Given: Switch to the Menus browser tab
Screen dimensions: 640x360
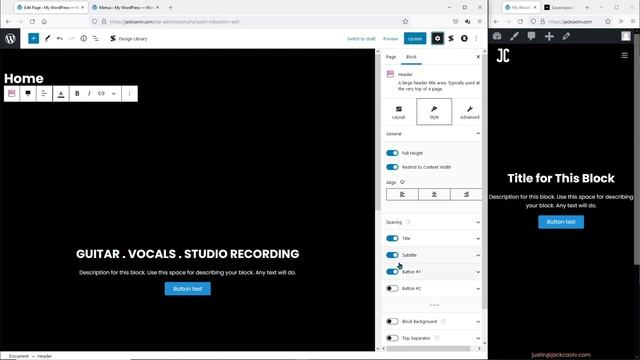Looking at the screenshot, I should (126, 7).
